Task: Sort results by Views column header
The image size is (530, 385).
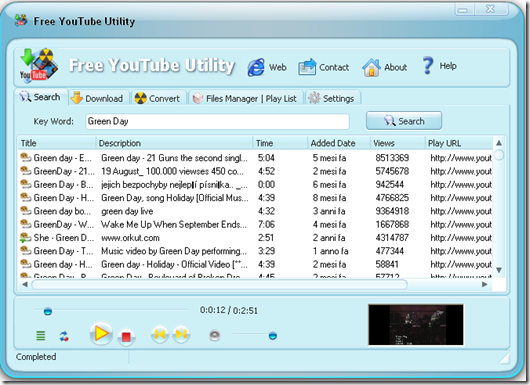Action: [x=398, y=143]
